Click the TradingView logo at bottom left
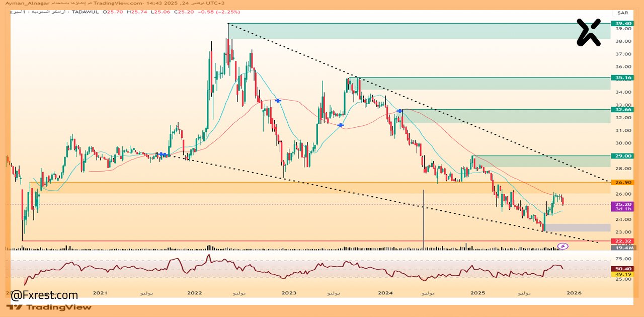Image resolution: width=644 pixels, height=317 pixels. click(49, 307)
